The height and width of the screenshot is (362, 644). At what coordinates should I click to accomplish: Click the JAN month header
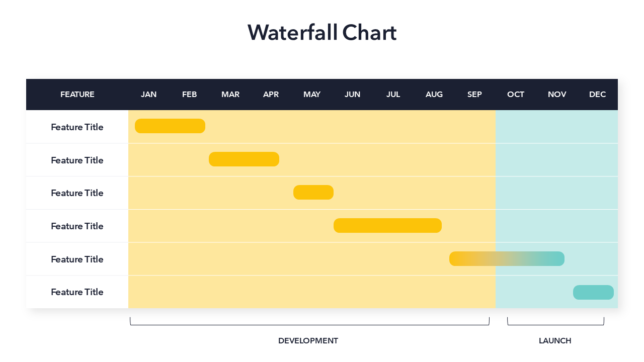click(148, 95)
